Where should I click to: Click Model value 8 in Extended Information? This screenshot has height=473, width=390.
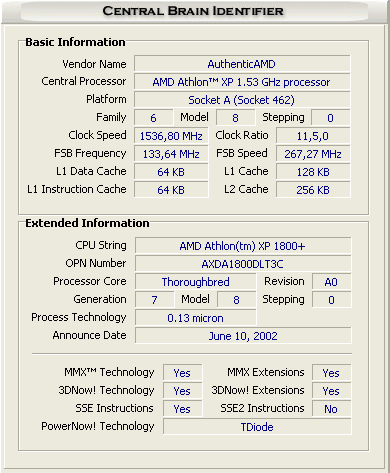click(x=237, y=300)
